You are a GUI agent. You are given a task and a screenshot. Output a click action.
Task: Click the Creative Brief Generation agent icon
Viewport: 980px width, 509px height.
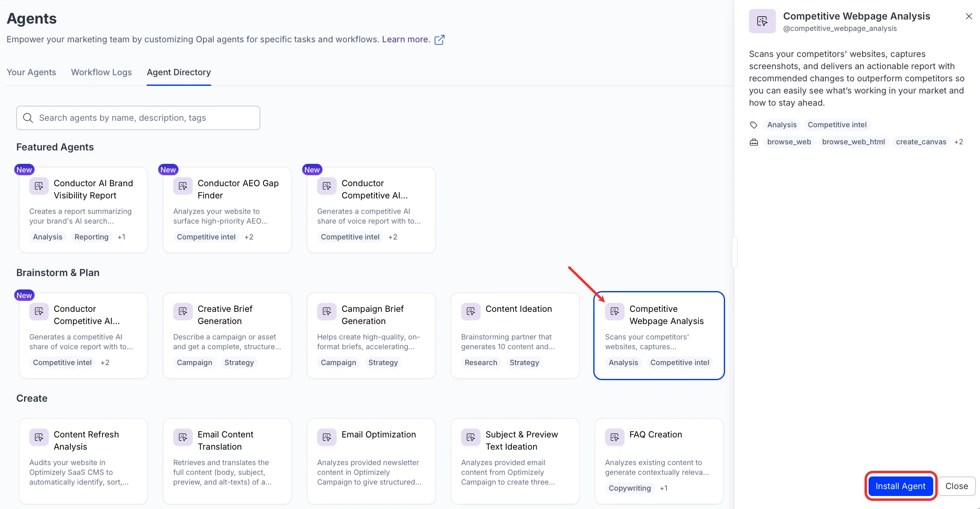point(183,312)
